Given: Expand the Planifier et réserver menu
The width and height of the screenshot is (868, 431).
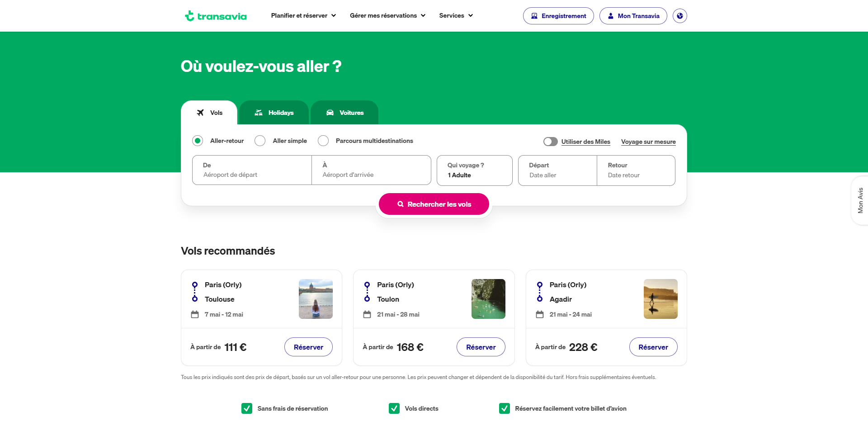Looking at the screenshot, I should click(303, 15).
